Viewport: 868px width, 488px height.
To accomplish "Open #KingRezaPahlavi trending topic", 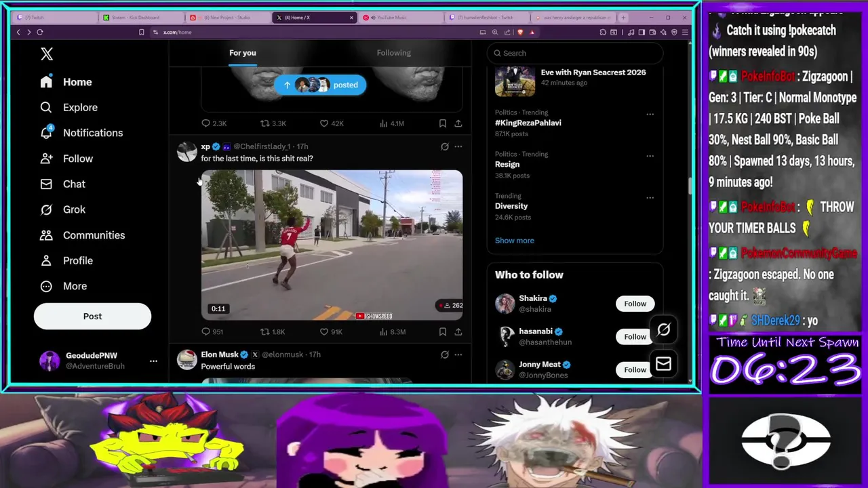I will [x=528, y=123].
